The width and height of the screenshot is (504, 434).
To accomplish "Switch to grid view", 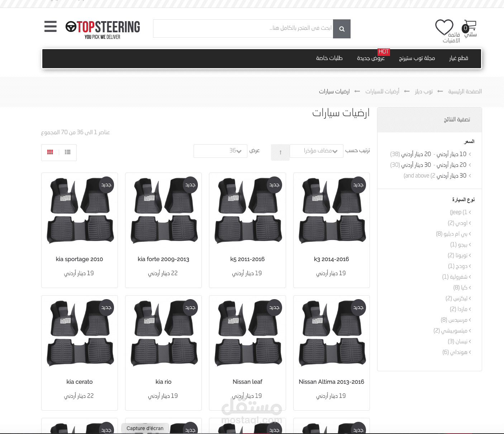I will [50, 152].
